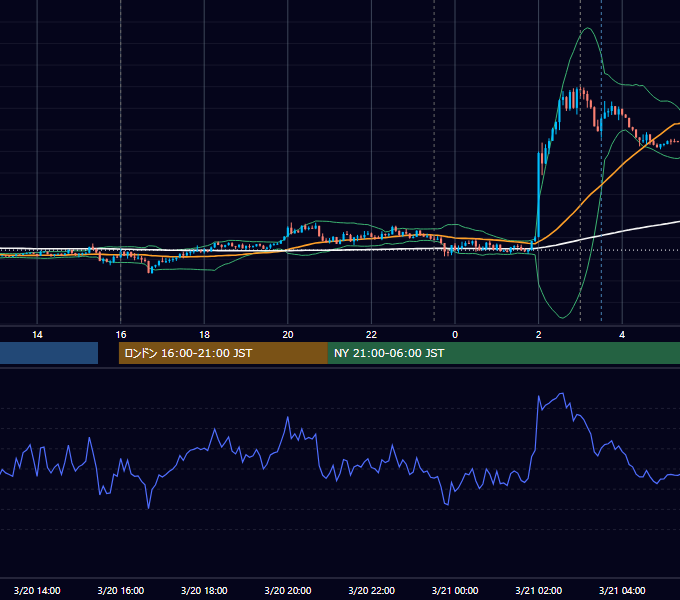Click the upper Bollinger band peak after 2:00
The height and width of the screenshot is (600, 680).
point(588,28)
